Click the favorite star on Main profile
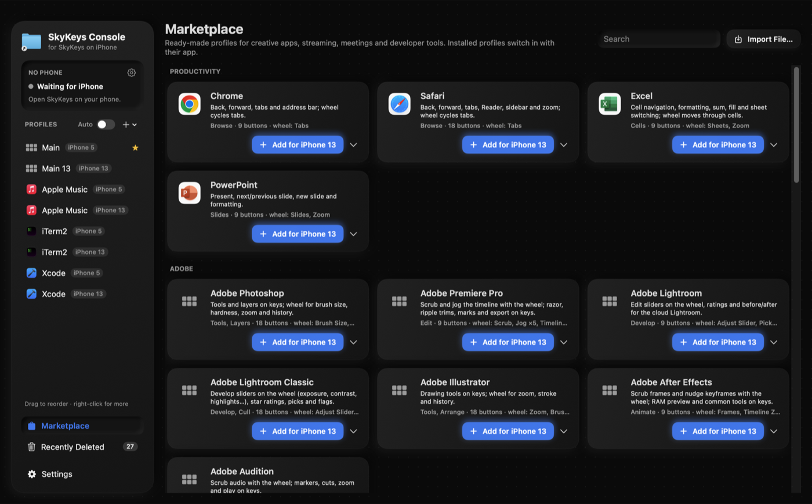Viewport: 812px width, 504px height. coord(135,148)
